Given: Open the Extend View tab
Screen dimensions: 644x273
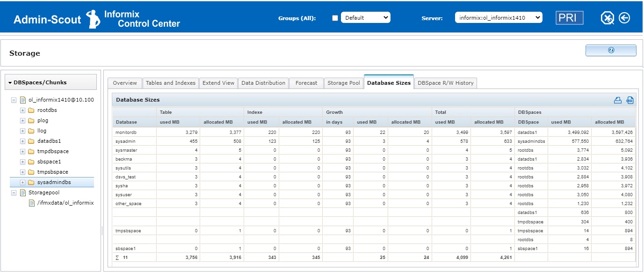Looking at the screenshot, I should click(x=218, y=83).
